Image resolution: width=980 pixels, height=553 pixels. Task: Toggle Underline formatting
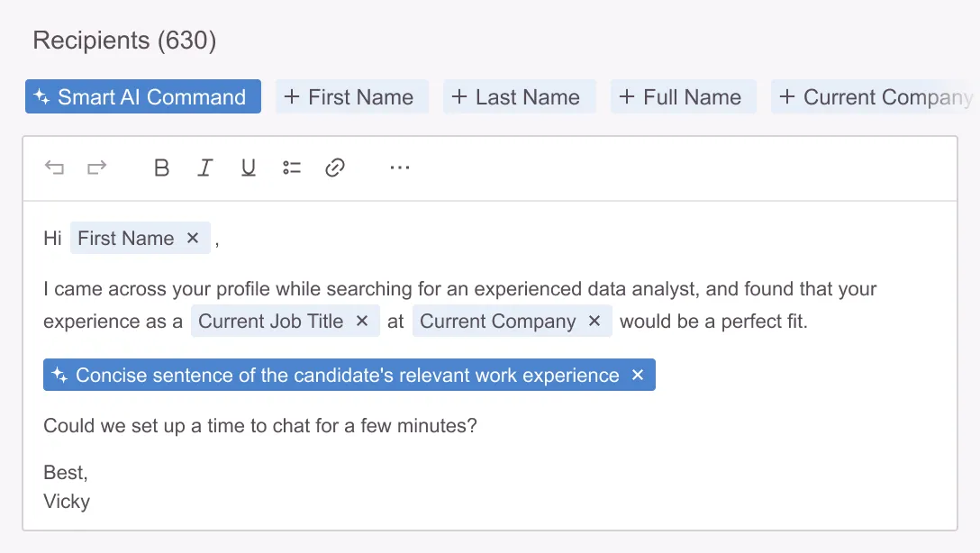click(x=249, y=168)
